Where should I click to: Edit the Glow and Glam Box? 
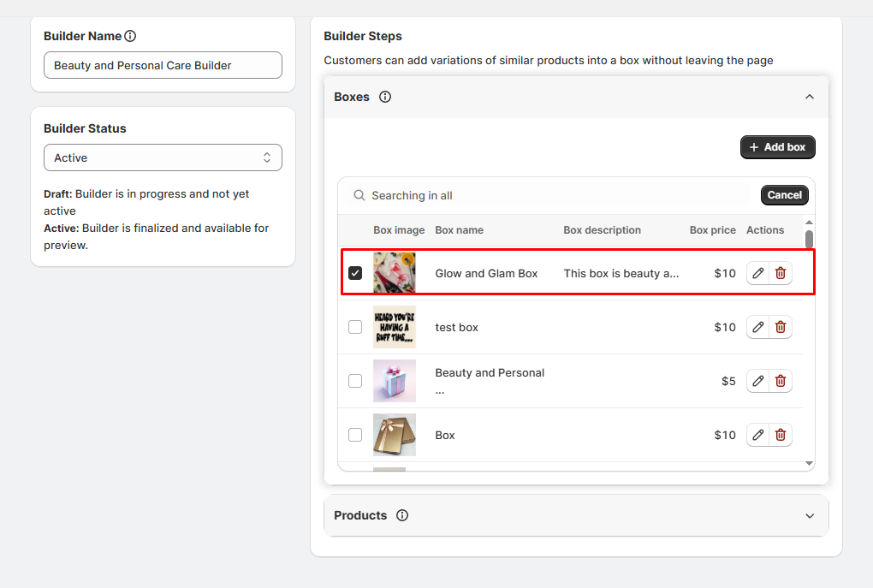coord(757,273)
